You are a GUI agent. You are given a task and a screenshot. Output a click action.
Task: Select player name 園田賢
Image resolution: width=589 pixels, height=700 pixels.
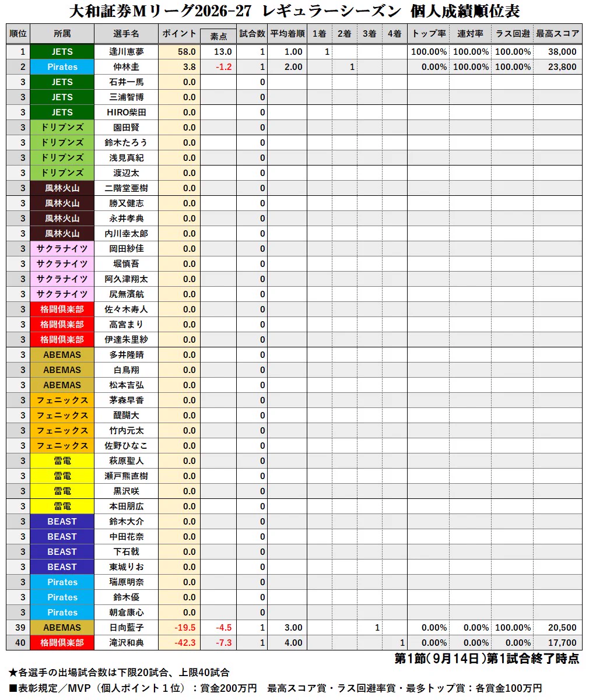tap(126, 128)
